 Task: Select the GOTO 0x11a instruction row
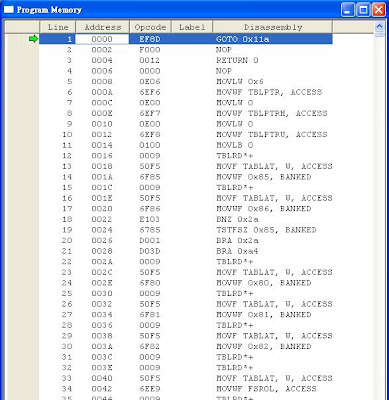[186, 39]
